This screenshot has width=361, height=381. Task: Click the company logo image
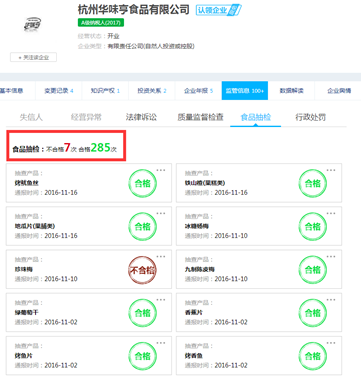coord(32,25)
